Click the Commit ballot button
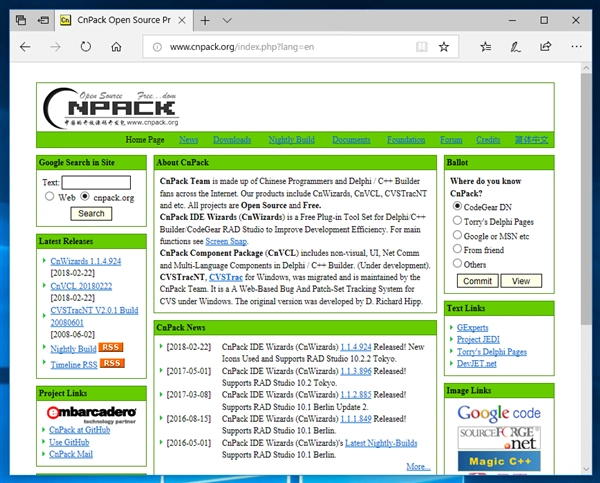Image resolution: width=600 pixels, height=483 pixels. (478, 281)
